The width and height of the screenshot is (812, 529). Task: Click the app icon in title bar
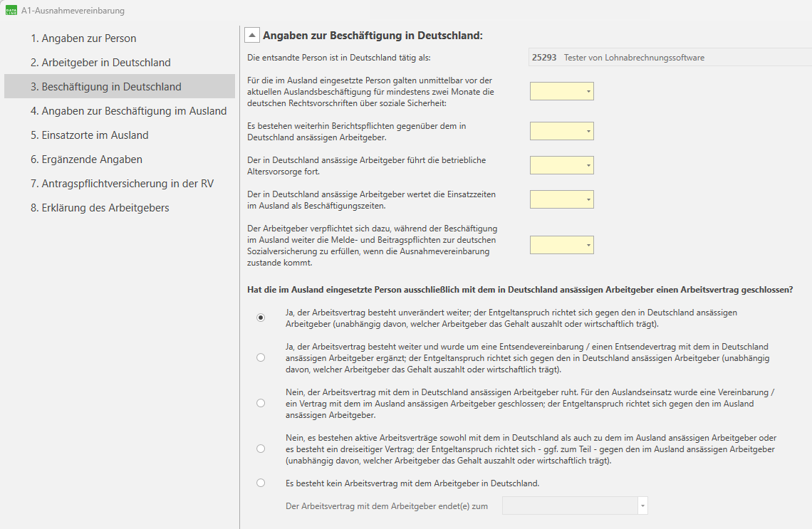coord(11,11)
